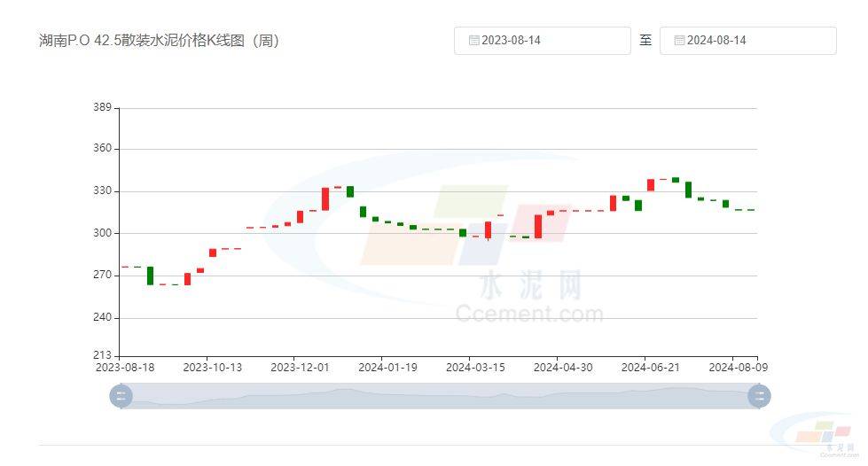Click the y-axis value 360
This screenshot has height=466, width=868.
(x=103, y=148)
